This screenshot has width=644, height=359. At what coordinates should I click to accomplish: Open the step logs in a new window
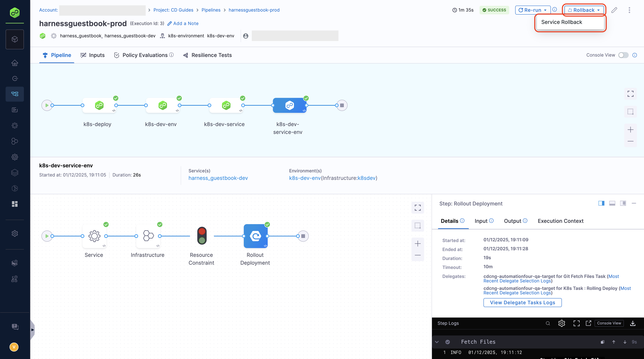589,323
